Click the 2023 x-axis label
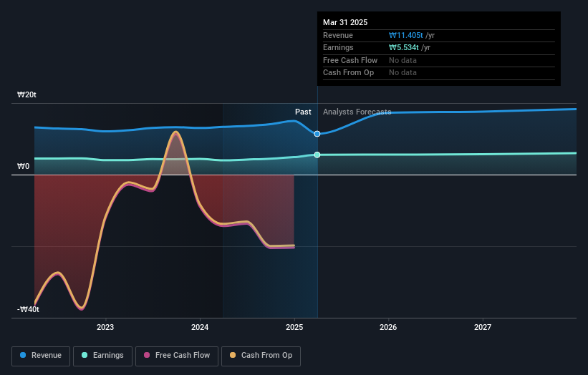The height and width of the screenshot is (375, 588). point(105,328)
